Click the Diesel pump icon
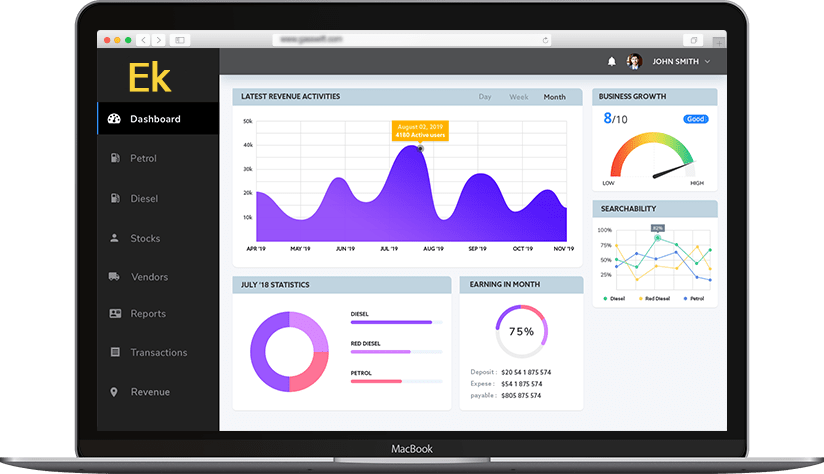Viewport: 824px width, 474px height. point(115,198)
